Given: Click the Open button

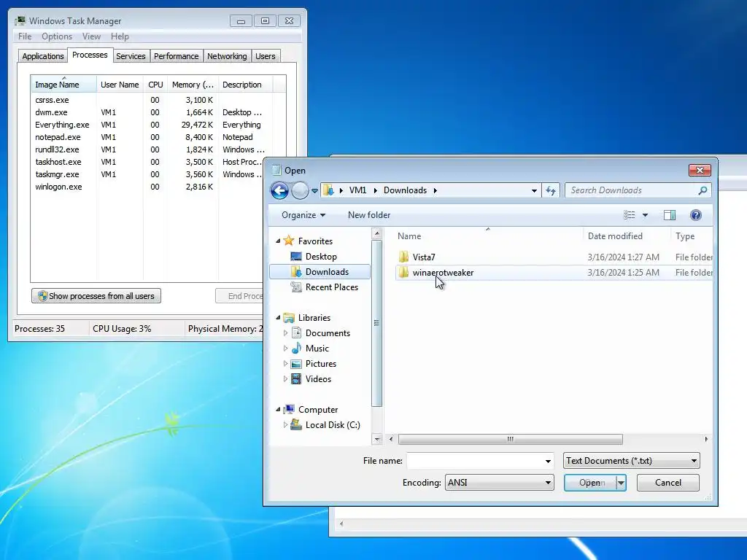Looking at the screenshot, I should (x=590, y=483).
